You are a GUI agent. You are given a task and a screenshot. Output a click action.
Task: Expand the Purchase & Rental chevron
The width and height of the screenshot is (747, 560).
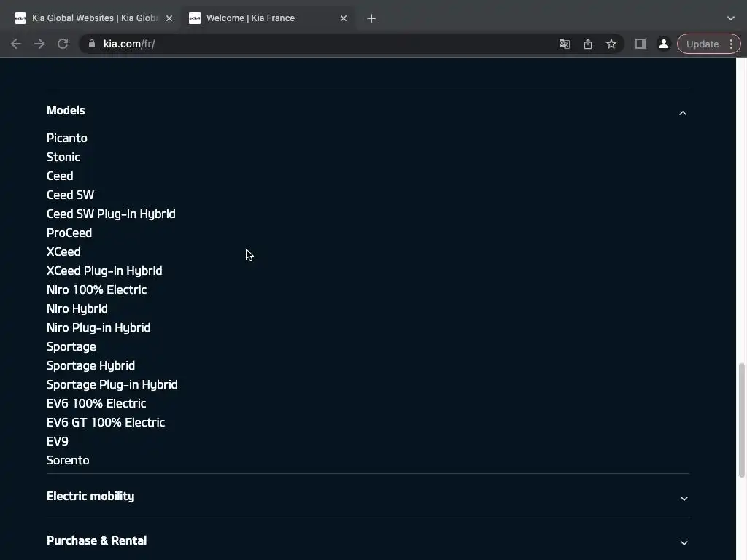684,542
